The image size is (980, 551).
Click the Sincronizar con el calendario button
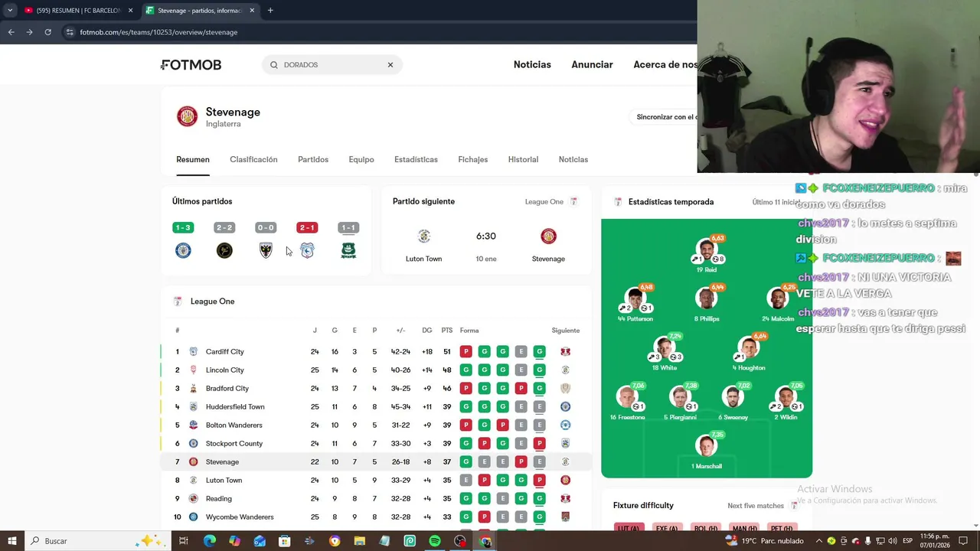pyautogui.click(x=665, y=117)
